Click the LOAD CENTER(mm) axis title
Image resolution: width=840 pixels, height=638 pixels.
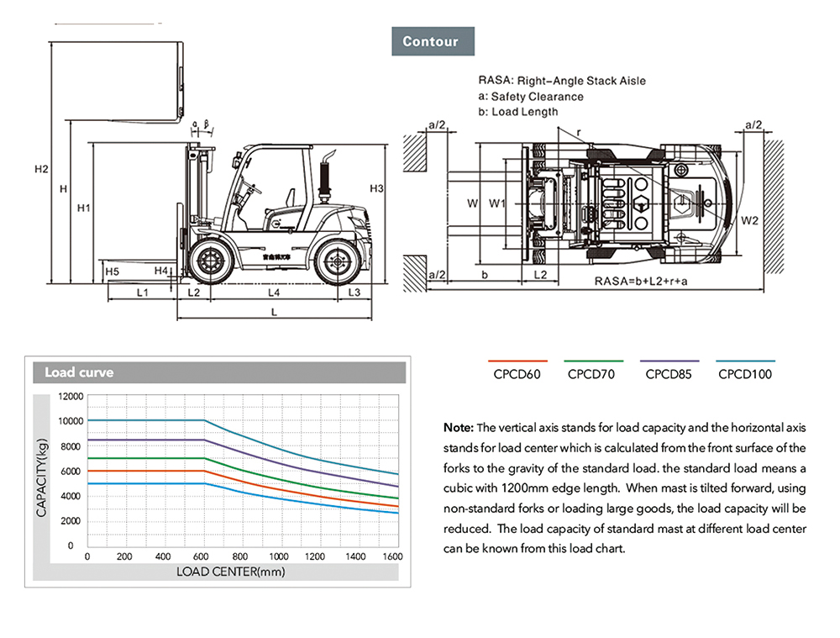230,572
